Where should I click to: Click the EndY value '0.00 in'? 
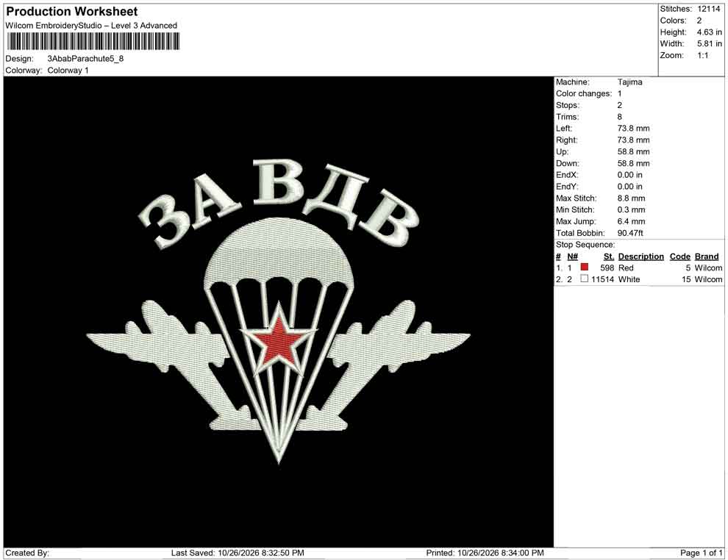tap(630, 187)
